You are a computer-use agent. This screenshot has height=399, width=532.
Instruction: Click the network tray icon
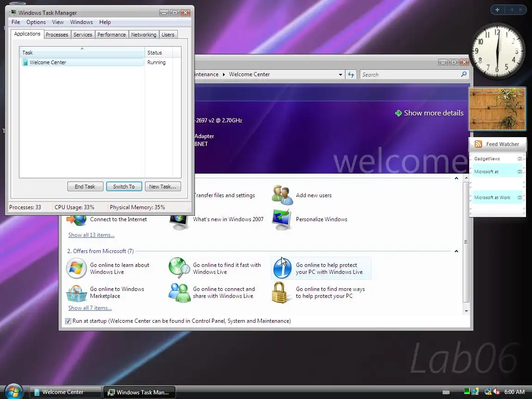(x=488, y=392)
